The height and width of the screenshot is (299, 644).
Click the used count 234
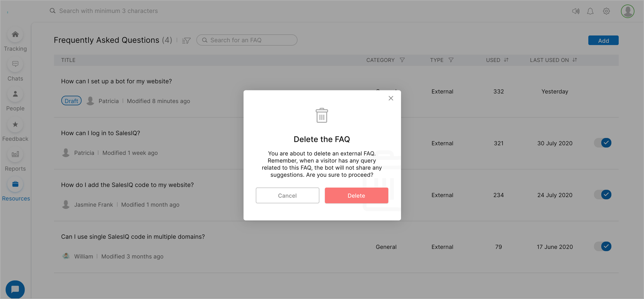(x=499, y=195)
